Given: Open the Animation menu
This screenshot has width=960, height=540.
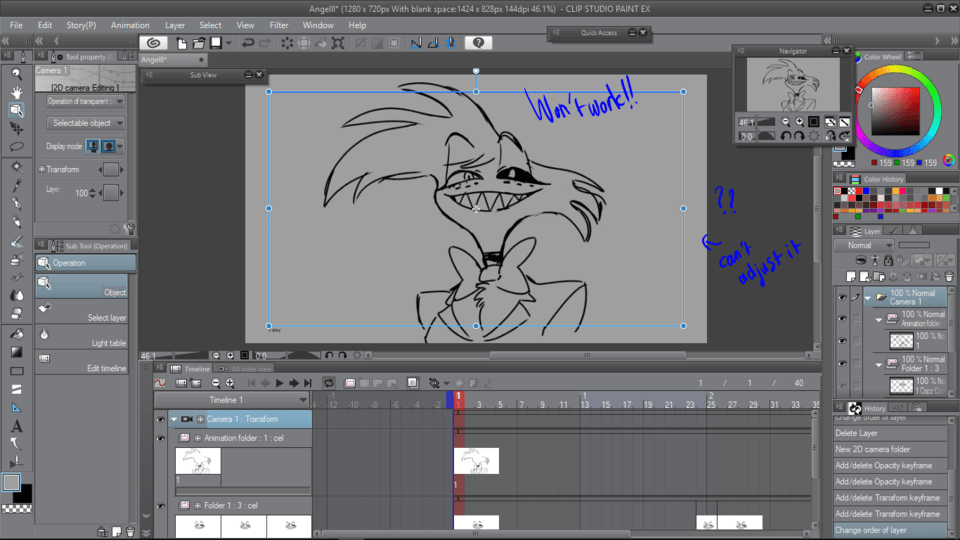Looking at the screenshot, I should [x=130, y=25].
